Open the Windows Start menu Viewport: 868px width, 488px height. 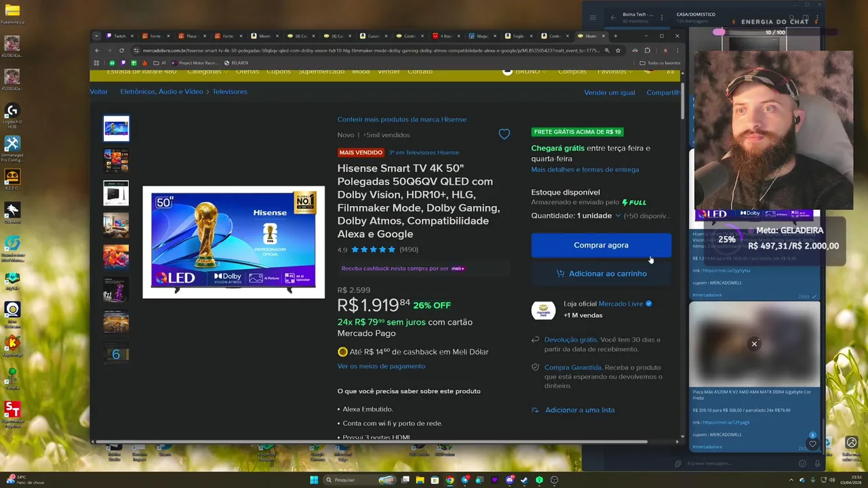(x=313, y=480)
